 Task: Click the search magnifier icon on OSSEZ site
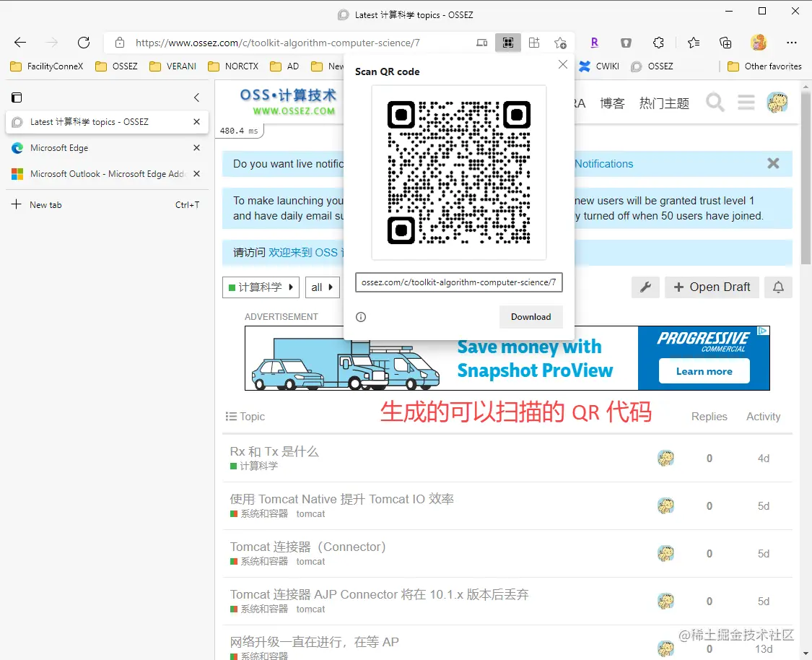pos(715,103)
